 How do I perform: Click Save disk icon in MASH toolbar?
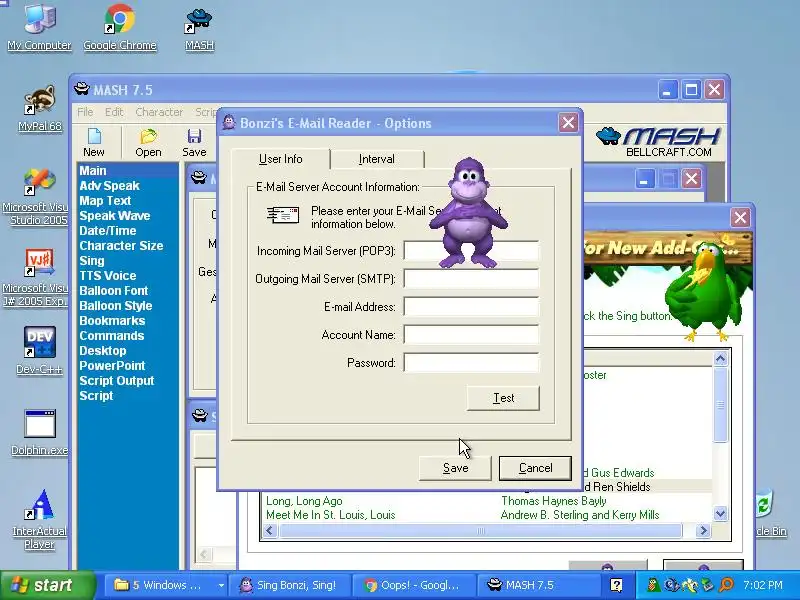pos(194,143)
